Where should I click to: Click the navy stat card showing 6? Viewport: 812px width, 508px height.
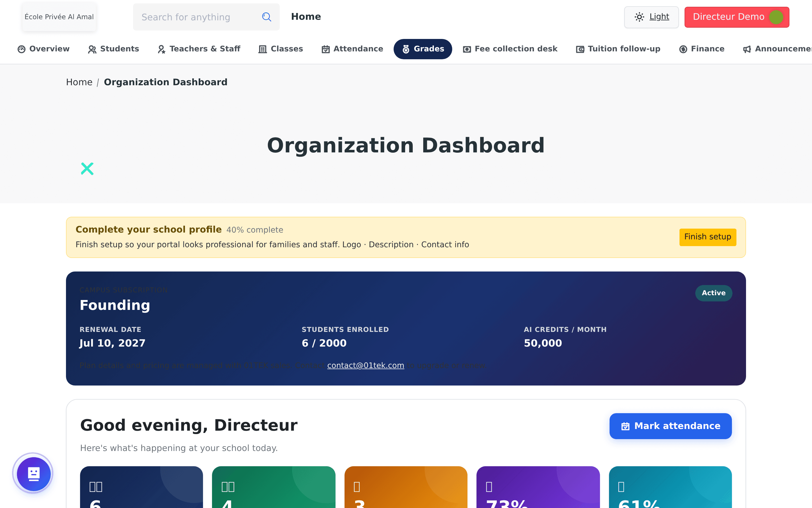pyautogui.click(x=142, y=487)
